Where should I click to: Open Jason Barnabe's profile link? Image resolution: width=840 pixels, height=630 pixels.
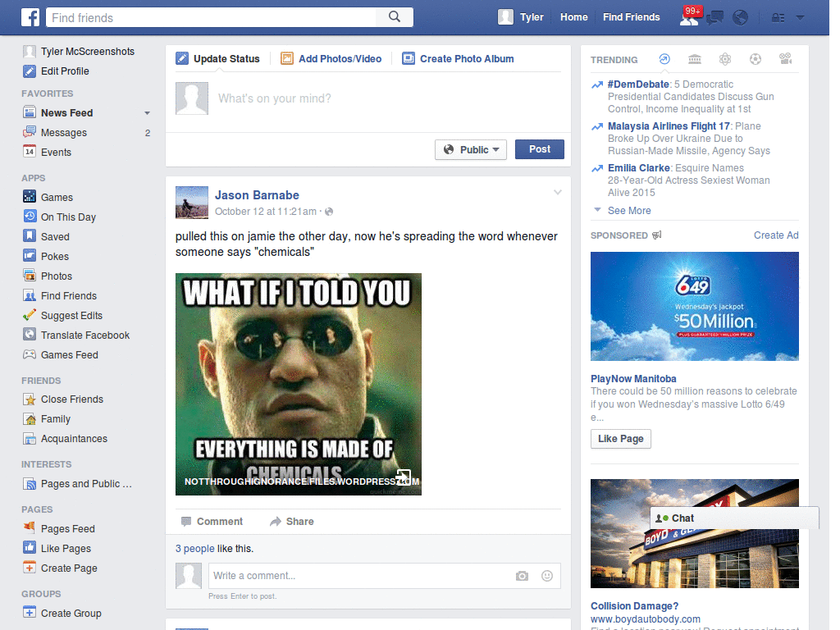click(x=257, y=195)
